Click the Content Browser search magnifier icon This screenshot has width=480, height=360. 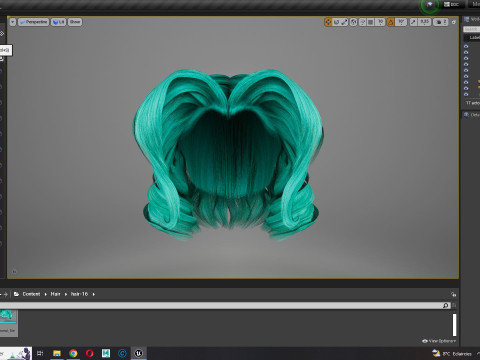pos(446,305)
